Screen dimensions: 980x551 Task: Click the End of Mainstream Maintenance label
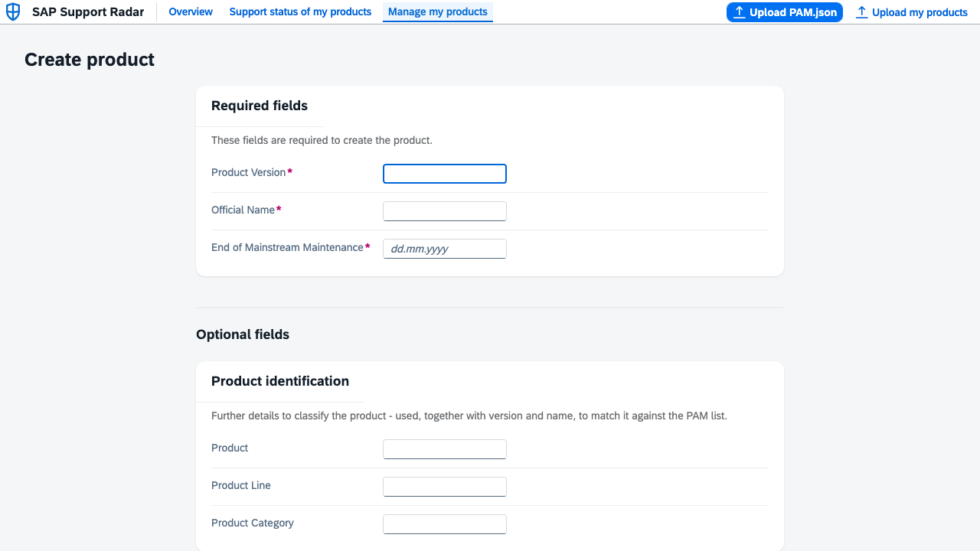(287, 247)
